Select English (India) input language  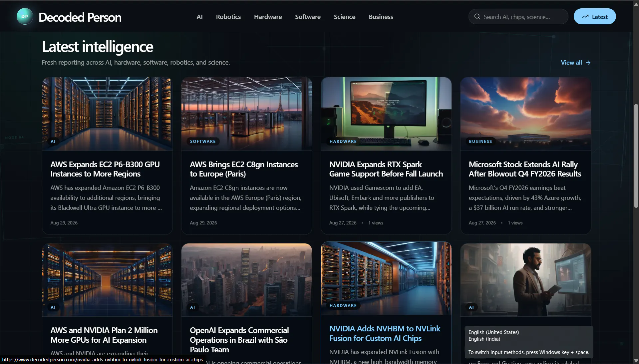pyautogui.click(x=484, y=339)
